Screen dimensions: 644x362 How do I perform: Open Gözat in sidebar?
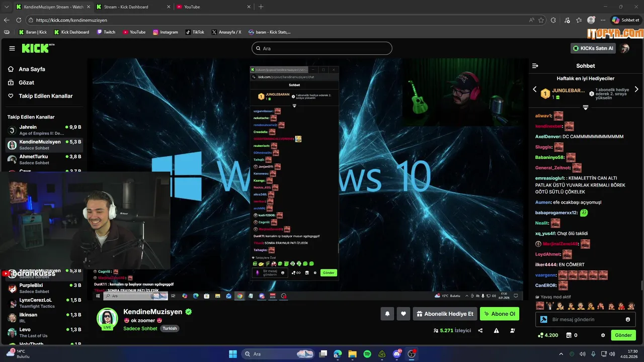click(26, 82)
